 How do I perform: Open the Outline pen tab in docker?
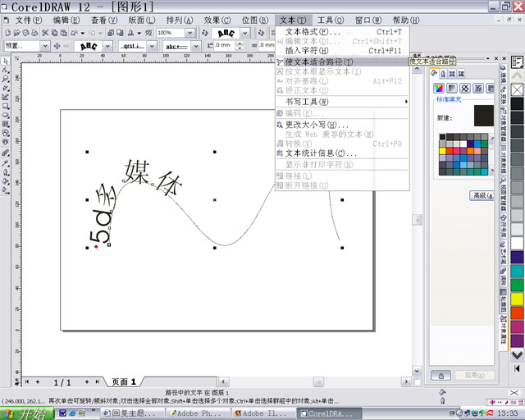click(443, 74)
